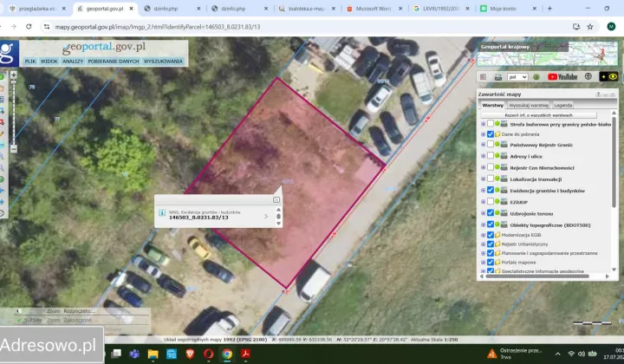Switch to the Legenda tab
This screenshot has height=364, width=624.
[x=562, y=106]
